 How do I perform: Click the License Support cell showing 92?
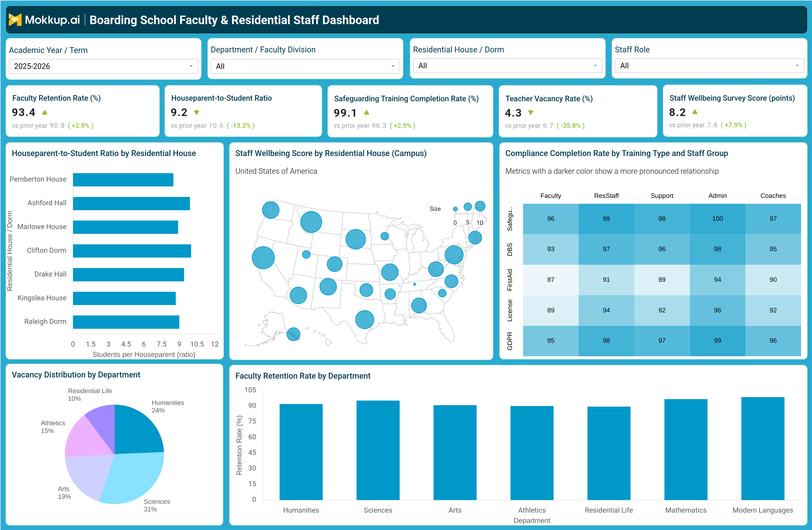tap(662, 310)
